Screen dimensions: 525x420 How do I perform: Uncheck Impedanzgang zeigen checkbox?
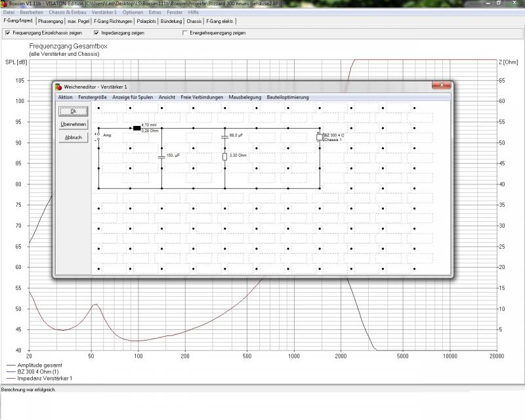(x=96, y=33)
